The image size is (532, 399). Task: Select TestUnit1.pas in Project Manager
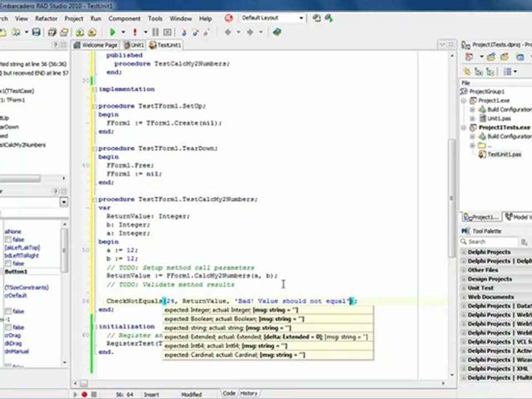pyautogui.click(x=504, y=155)
